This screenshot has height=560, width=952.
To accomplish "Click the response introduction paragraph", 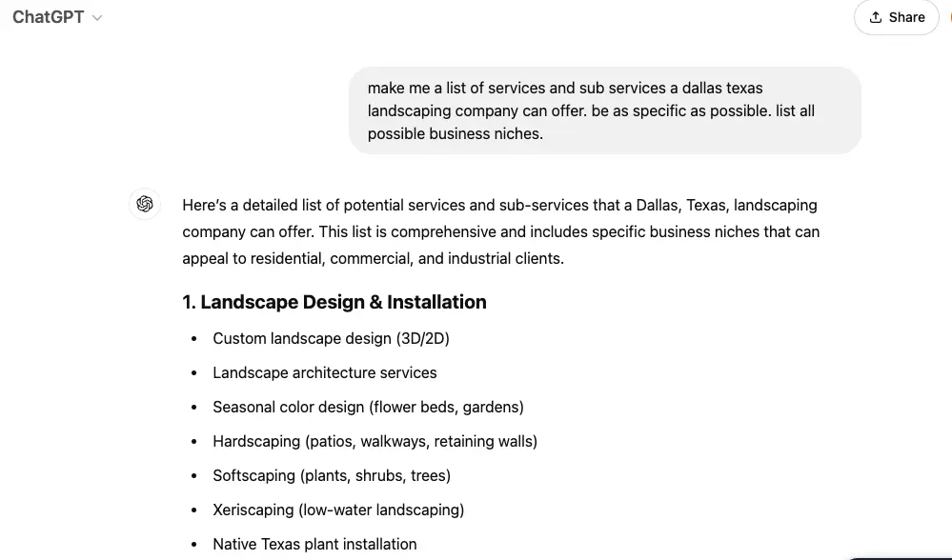I will point(499,231).
